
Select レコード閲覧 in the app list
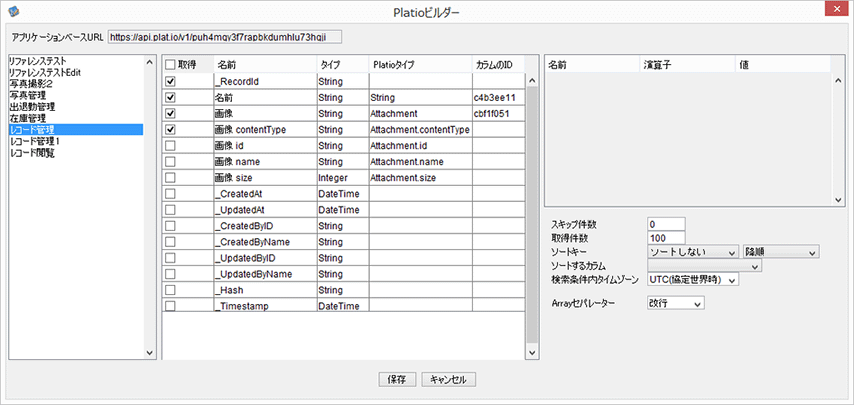[x=76, y=152]
